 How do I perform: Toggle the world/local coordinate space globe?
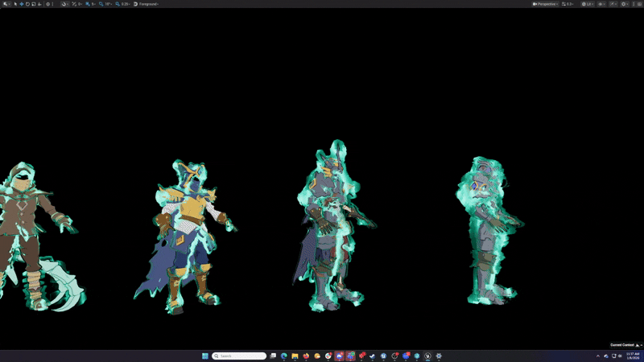point(48,4)
